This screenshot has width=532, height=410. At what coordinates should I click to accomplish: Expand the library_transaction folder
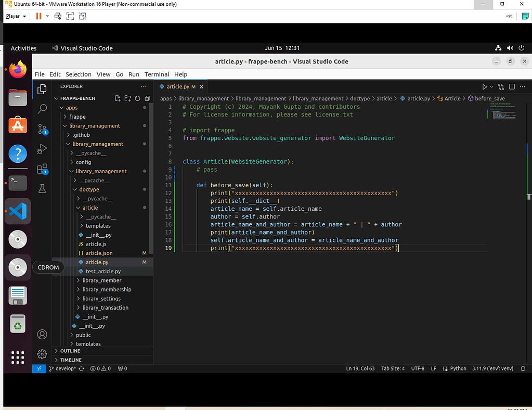[x=105, y=308]
